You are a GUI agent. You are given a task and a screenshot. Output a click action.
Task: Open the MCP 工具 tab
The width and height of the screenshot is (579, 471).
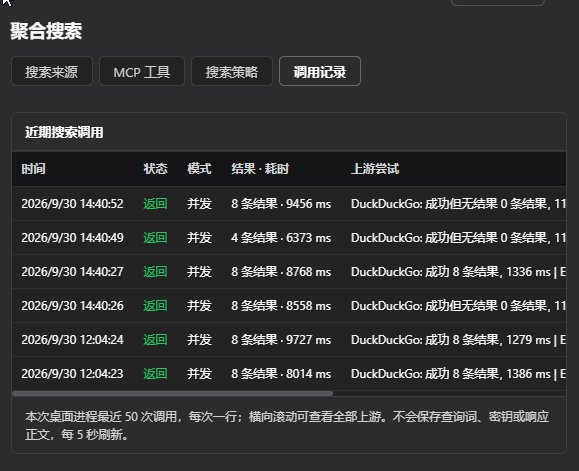[142, 71]
